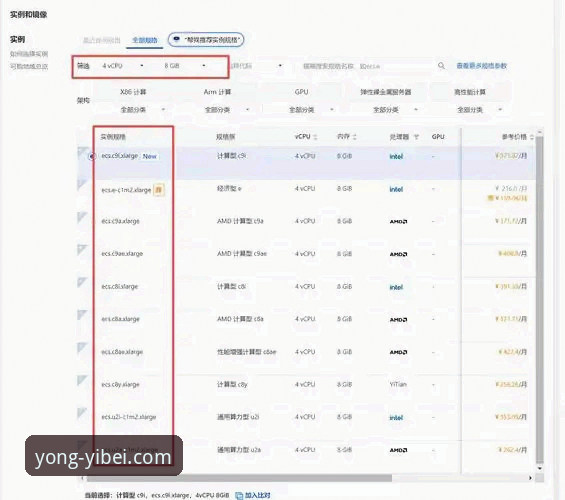Click the orange 荐 badge on ecs.e-c1m2.xlarge
The width and height of the screenshot is (565, 500).
click(159, 190)
